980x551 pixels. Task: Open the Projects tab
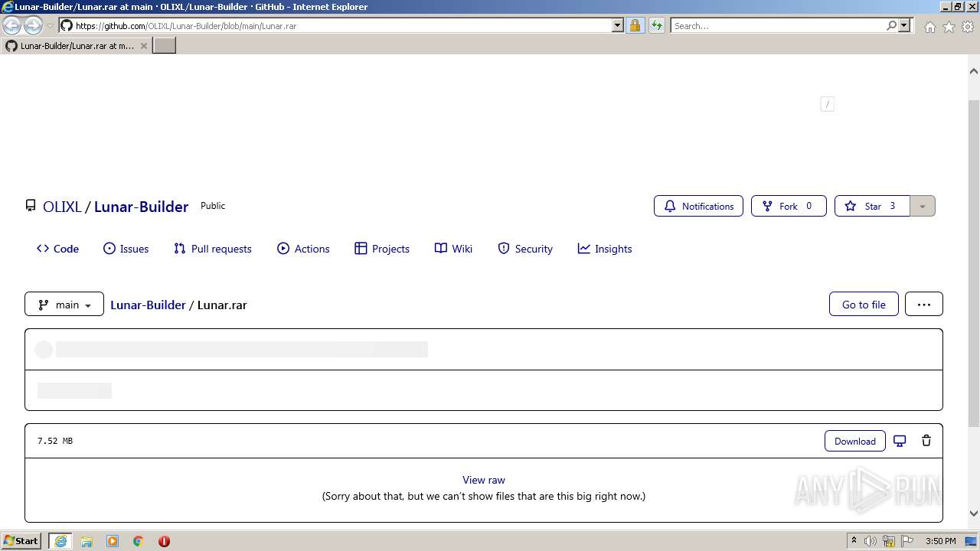[382, 249]
